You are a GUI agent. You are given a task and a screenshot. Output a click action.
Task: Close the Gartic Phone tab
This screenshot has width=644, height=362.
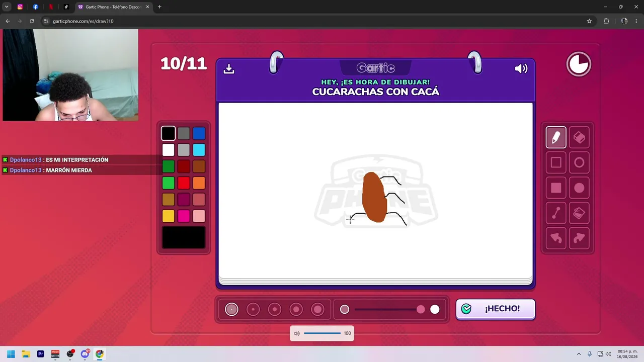[147, 7]
